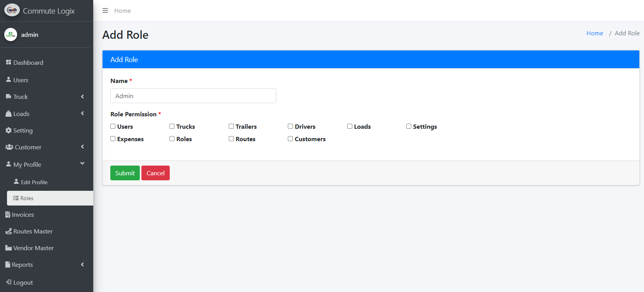Open Dashboard via its grid icon
Viewport: 644px width, 292px height.
click(x=9, y=62)
